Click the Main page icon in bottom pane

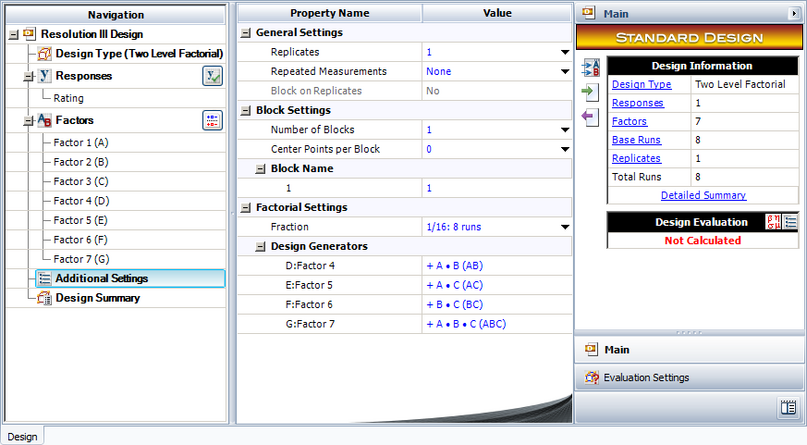pos(591,349)
